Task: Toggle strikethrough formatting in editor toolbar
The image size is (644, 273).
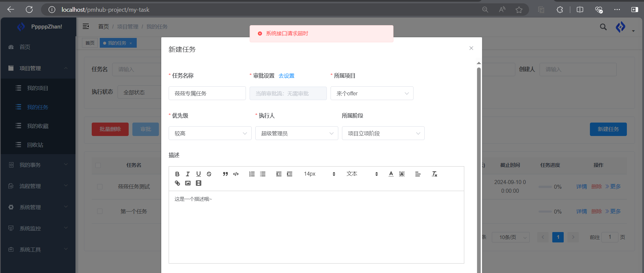Action: pyautogui.click(x=209, y=174)
